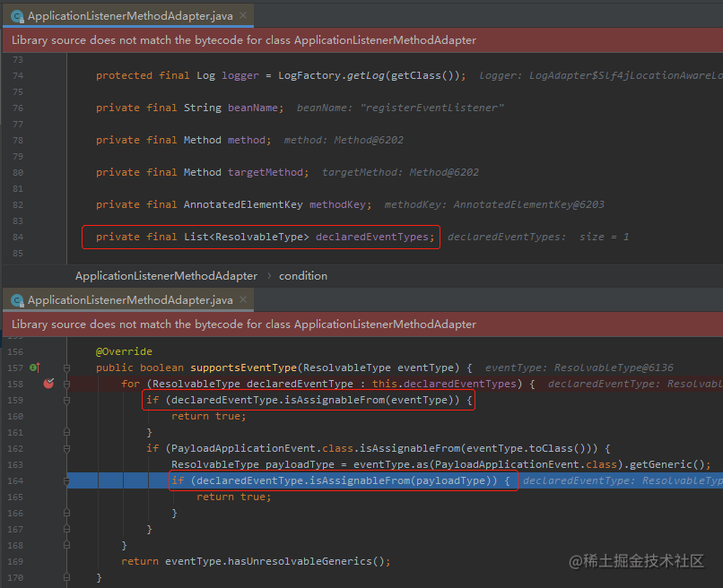Click line number 164 in the gutter
Image resolution: width=723 pixels, height=588 pixels.
pos(15,480)
